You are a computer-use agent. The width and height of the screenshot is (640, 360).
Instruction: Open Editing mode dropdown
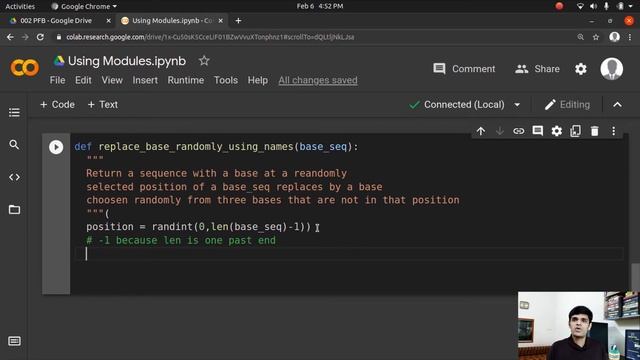coord(567,105)
